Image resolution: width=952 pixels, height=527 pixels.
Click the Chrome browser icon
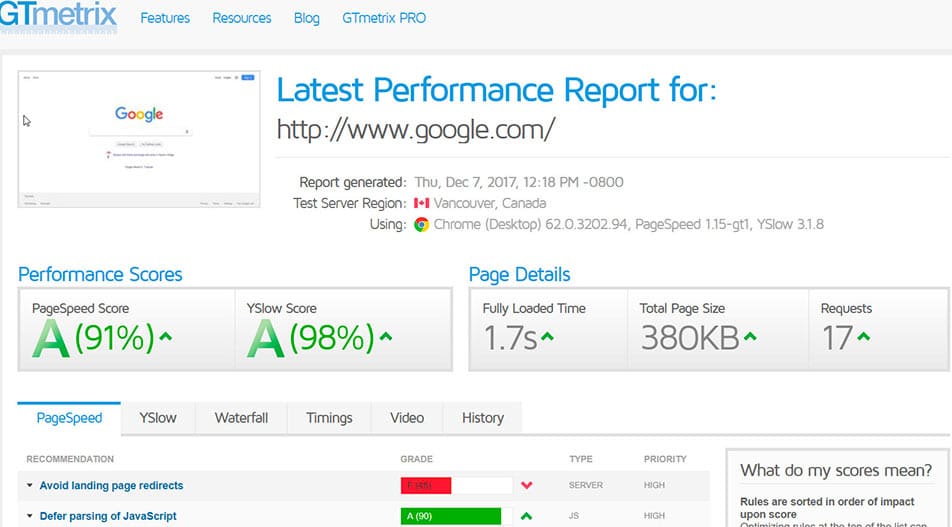click(x=422, y=225)
